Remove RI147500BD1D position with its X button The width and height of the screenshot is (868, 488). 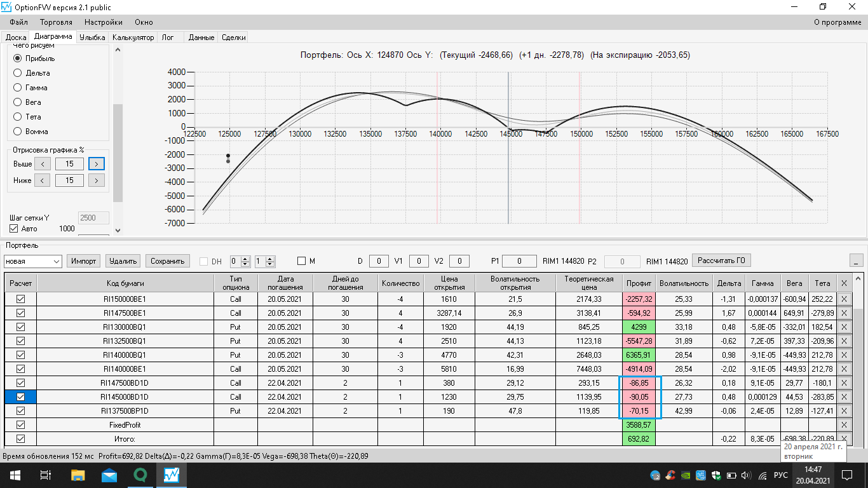click(x=844, y=383)
